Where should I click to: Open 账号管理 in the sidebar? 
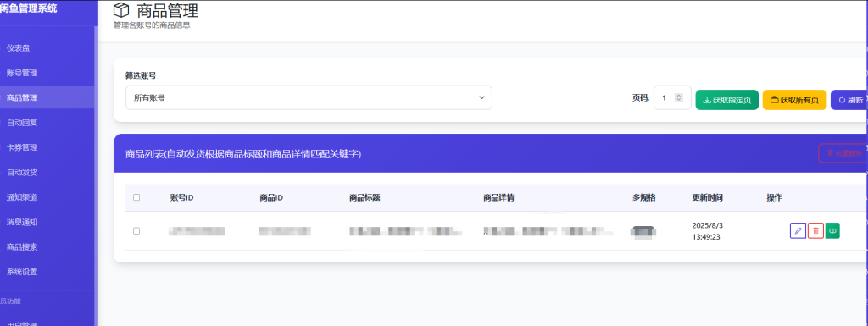(21, 73)
